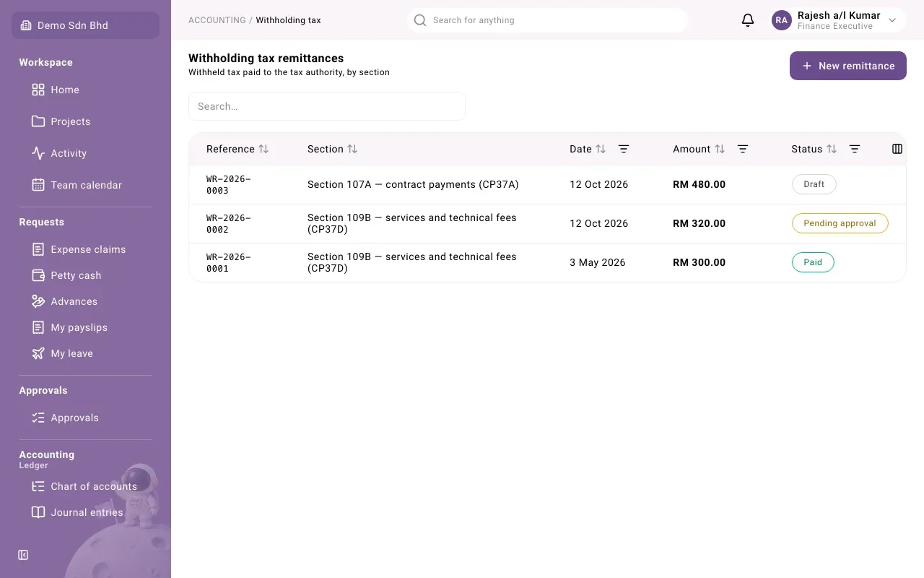Click the RA user avatar
This screenshot has width=924, height=578.
pyautogui.click(x=782, y=20)
